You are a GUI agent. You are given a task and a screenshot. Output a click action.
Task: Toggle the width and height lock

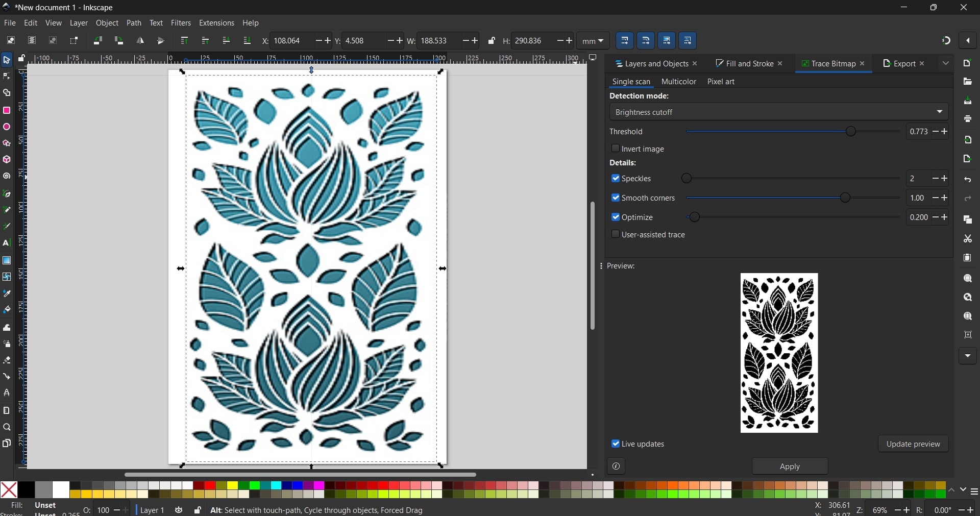pos(492,41)
